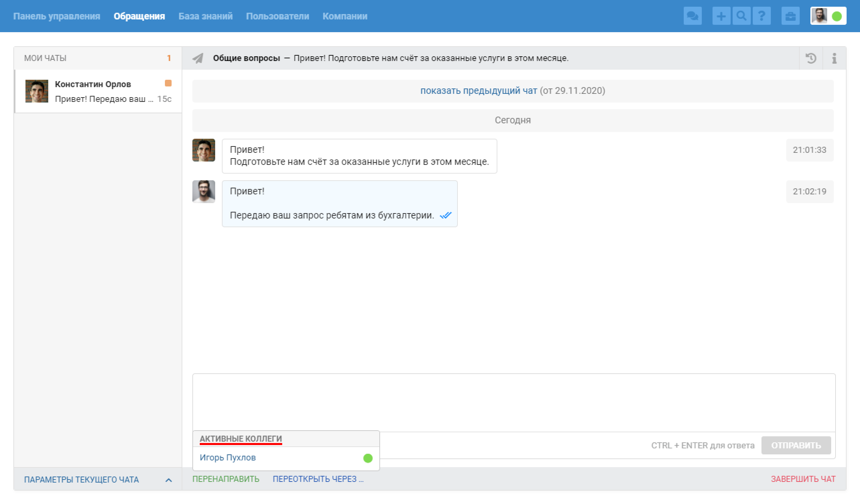Click the briefcase icon in header
Screen dimensions: 860x504
click(790, 16)
